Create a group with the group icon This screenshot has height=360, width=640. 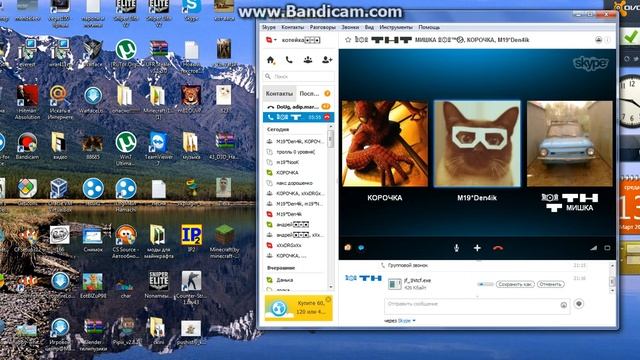pos(308,60)
